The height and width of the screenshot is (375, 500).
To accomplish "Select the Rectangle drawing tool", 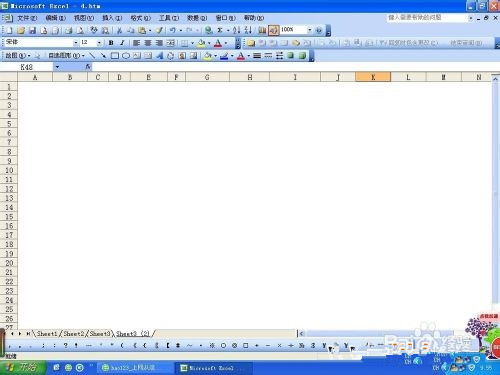I will [115, 56].
